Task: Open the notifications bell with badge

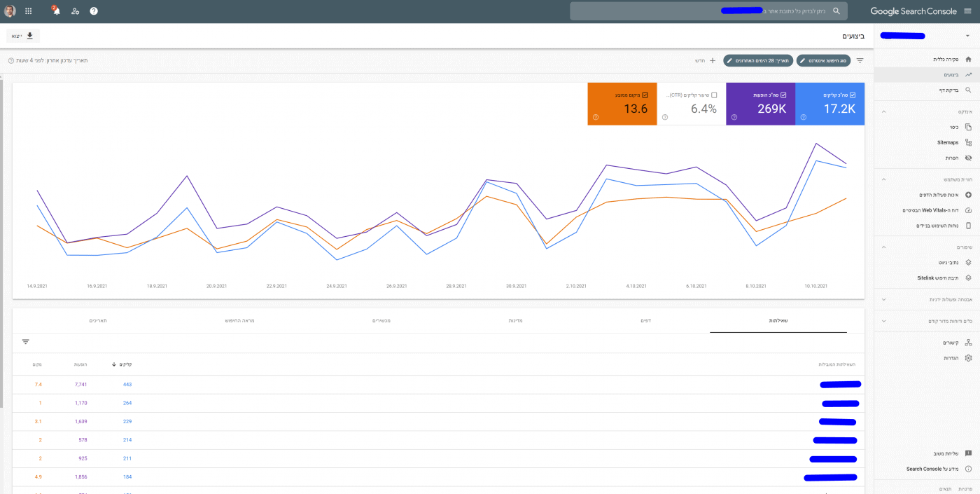Action: tap(56, 11)
